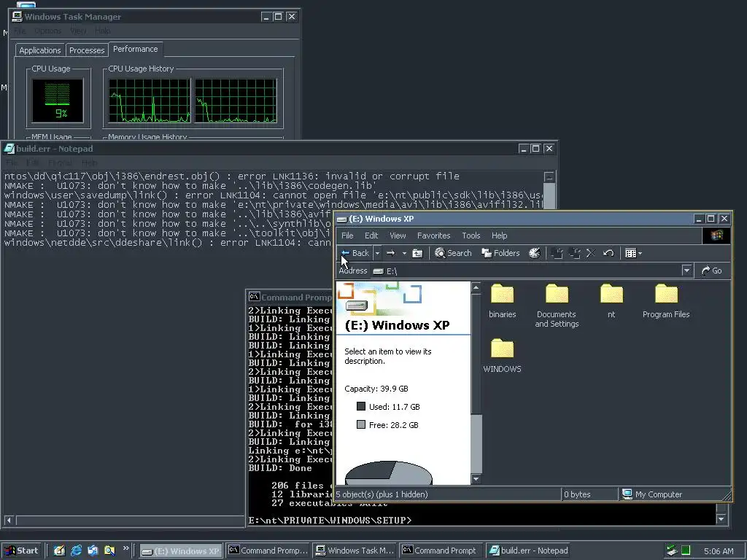This screenshot has width=747, height=560.
Task: Open Internet Explorer from Quick Launch
Action: [x=76, y=551]
